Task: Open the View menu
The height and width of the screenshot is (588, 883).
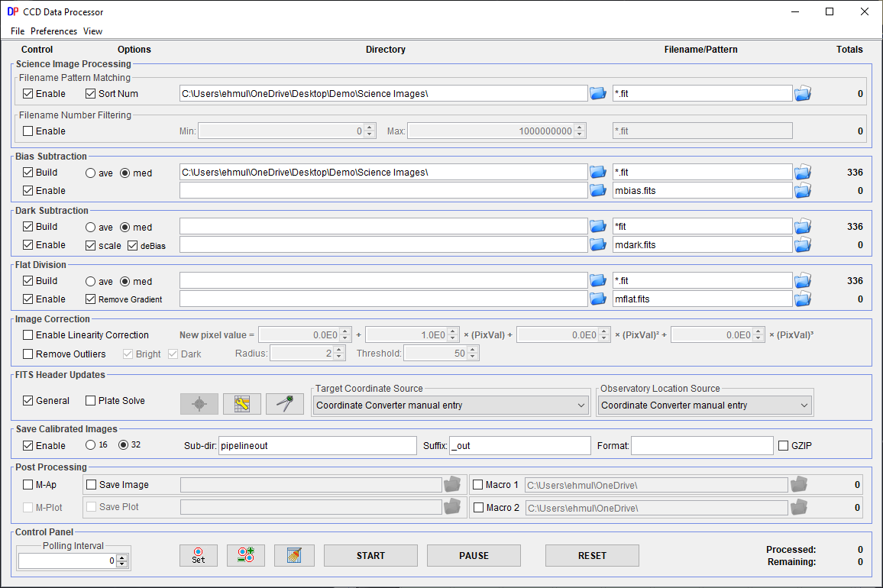Action: coord(92,31)
